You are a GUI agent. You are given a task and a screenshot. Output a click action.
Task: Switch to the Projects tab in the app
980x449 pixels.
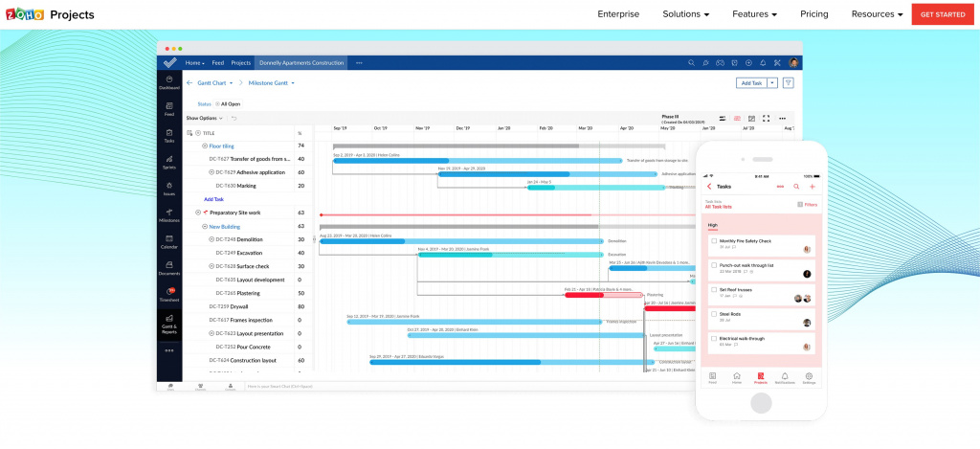pos(240,62)
